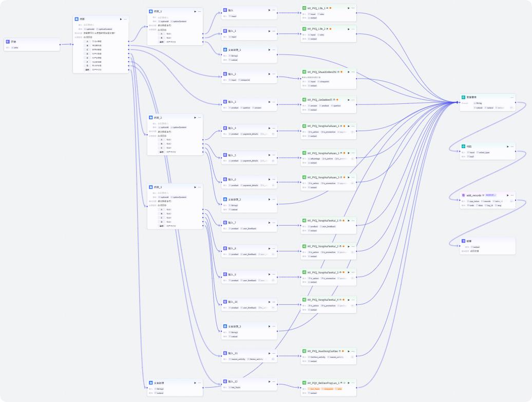Select the HY_PYQ_YongHuFuKuan_3 node title
Viewport: 532px width, 402px height.
[323, 177]
